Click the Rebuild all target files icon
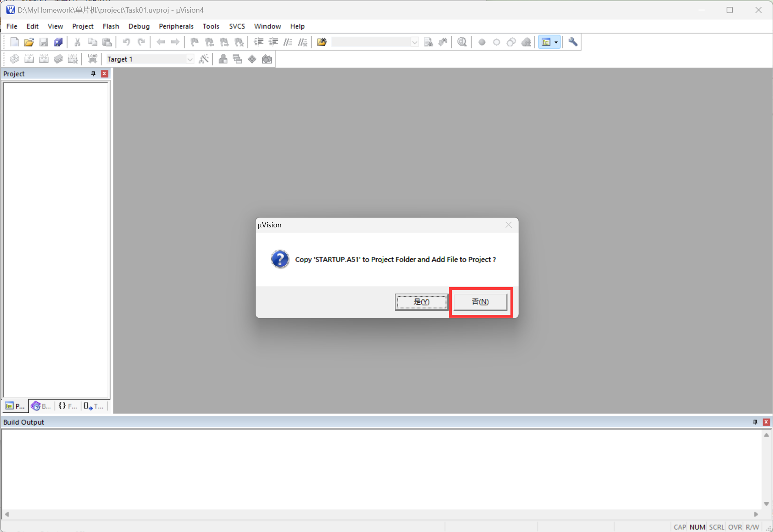773x532 pixels. click(x=44, y=59)
